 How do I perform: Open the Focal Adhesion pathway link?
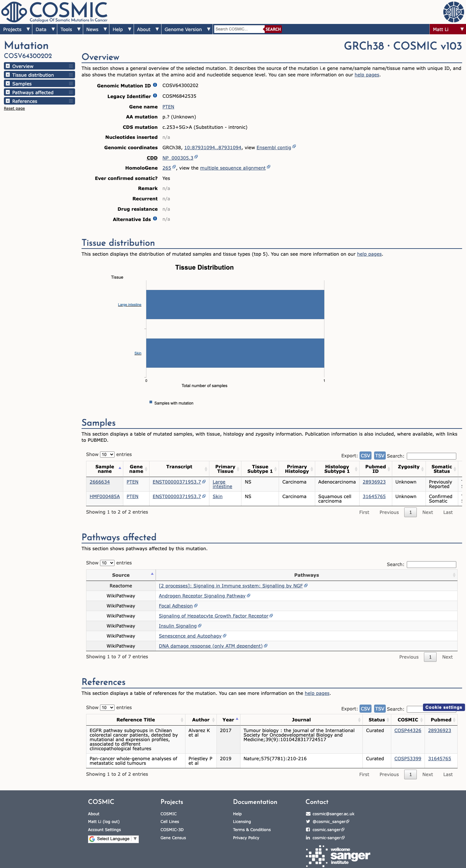[x=175, y=606]
